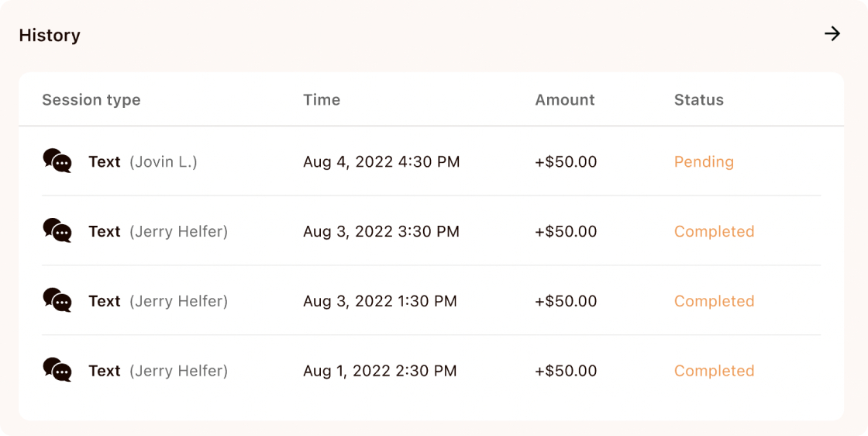Click Completed status for Aug 3 3:30 PM
Screen dimensions: 868x436
pyautogui.click(x=714, y=232)
